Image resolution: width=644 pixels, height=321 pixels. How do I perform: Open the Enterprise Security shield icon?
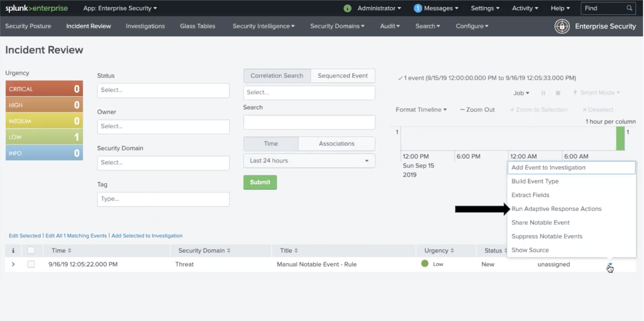coord(562,26)
